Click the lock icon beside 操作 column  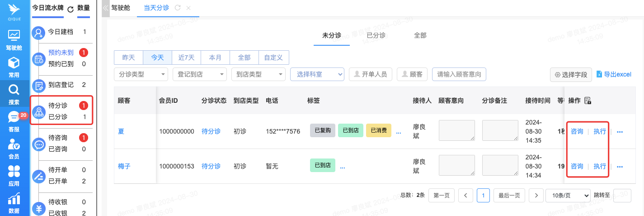point(588,101)
